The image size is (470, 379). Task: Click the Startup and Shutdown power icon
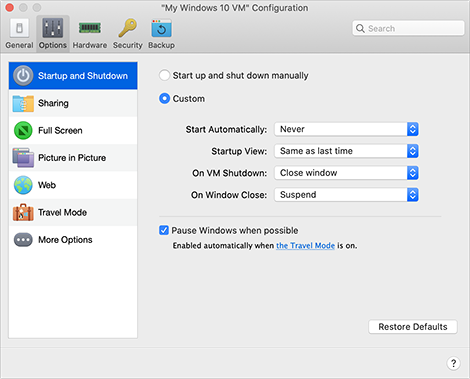[x=23, y=76]
